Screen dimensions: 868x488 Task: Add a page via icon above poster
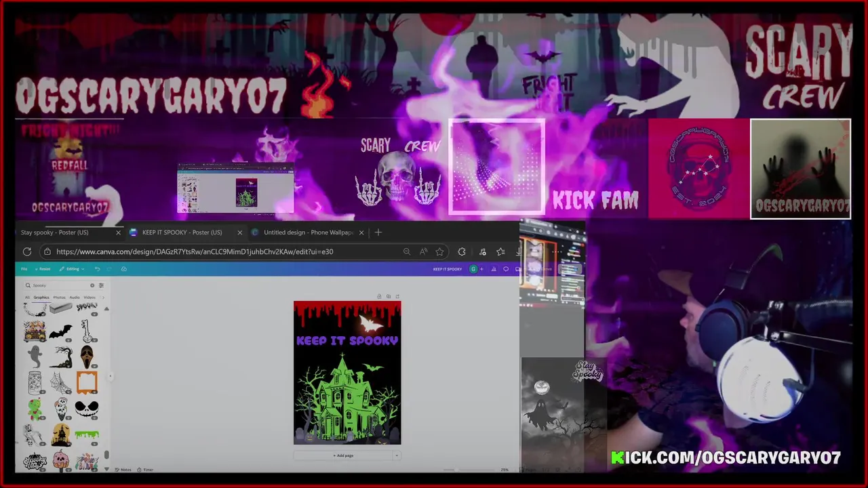397,296
